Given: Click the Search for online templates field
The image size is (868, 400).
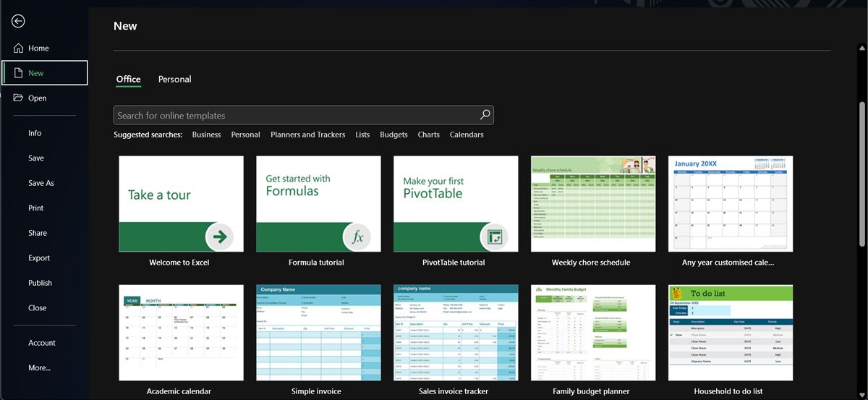Looking at the screenshot, I should 303,115.
